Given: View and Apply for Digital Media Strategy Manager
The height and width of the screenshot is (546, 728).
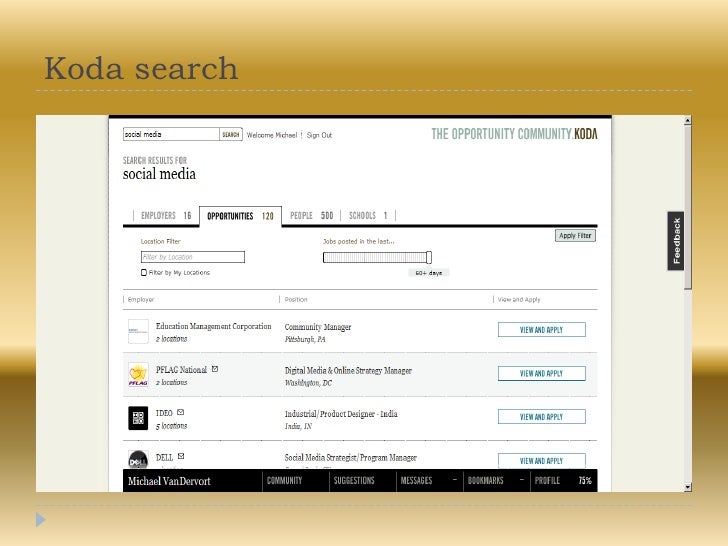Looking at the screenshot, I should (541, 373).
